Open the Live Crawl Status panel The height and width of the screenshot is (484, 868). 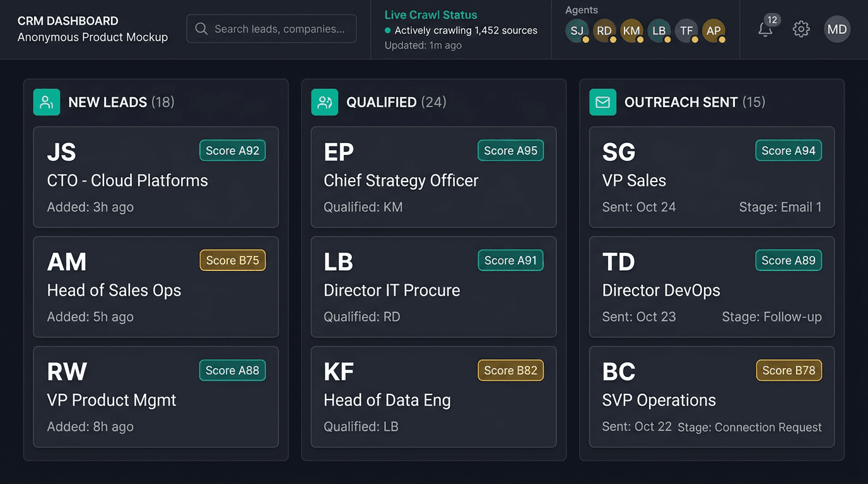click(x=461, y=30)
